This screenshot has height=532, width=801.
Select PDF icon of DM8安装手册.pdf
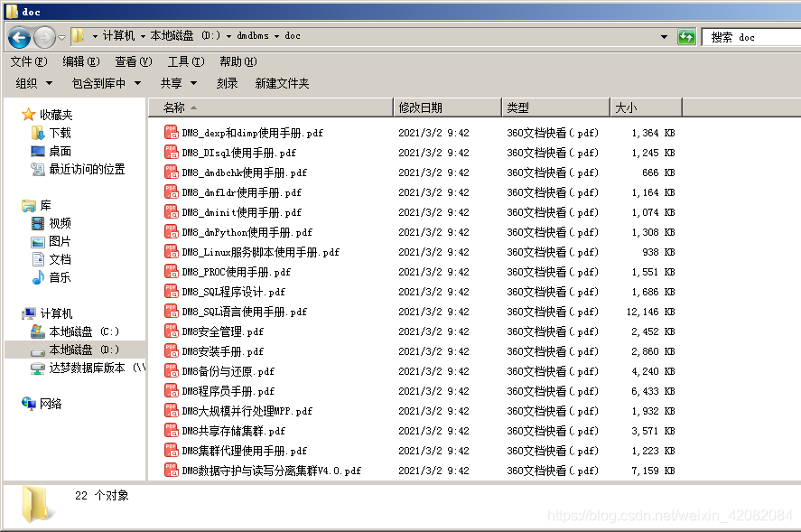[172, 351]
